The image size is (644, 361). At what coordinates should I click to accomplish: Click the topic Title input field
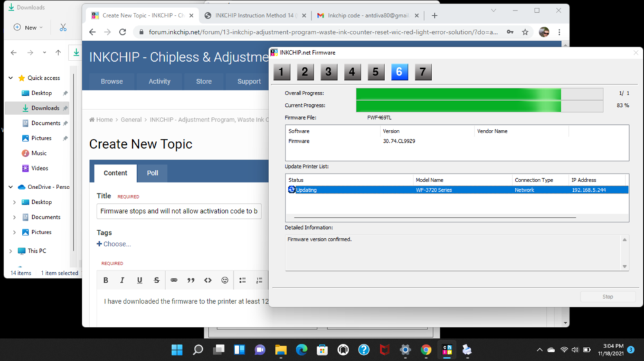pos(179,211)
